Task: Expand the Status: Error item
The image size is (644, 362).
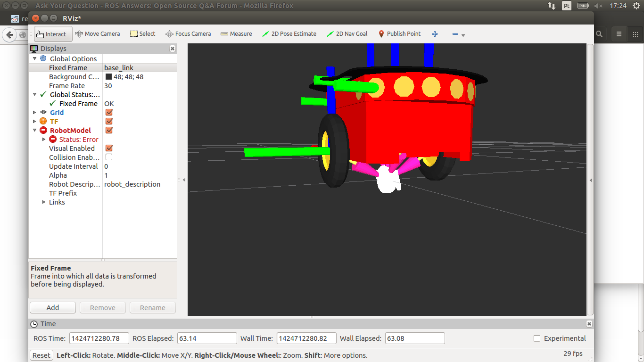Action: point(44,139)
